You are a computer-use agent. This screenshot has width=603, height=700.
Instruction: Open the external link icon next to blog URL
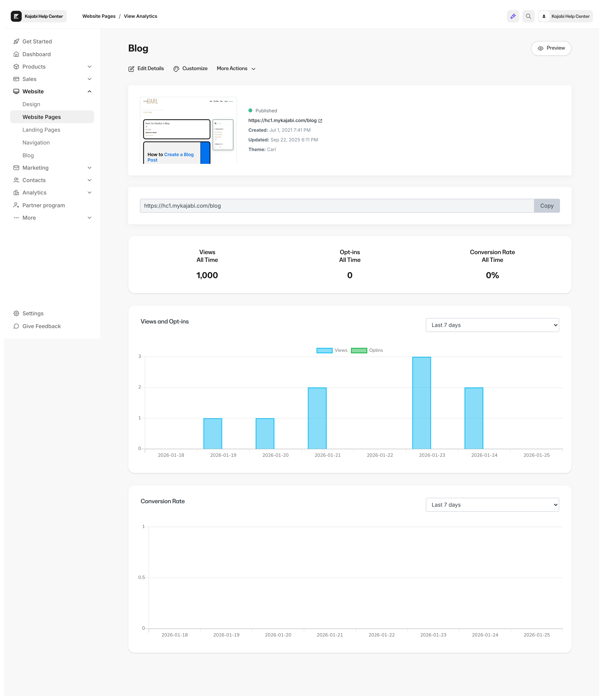pyautogui.click(x=320, y=120)
